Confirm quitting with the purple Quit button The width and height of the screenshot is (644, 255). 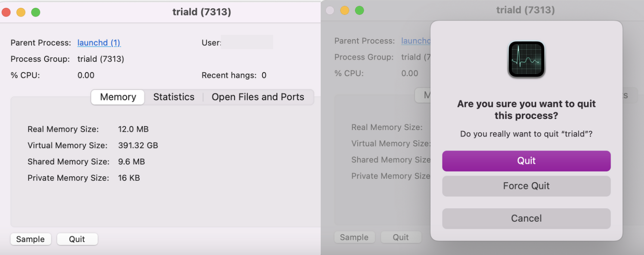(526, 161)
